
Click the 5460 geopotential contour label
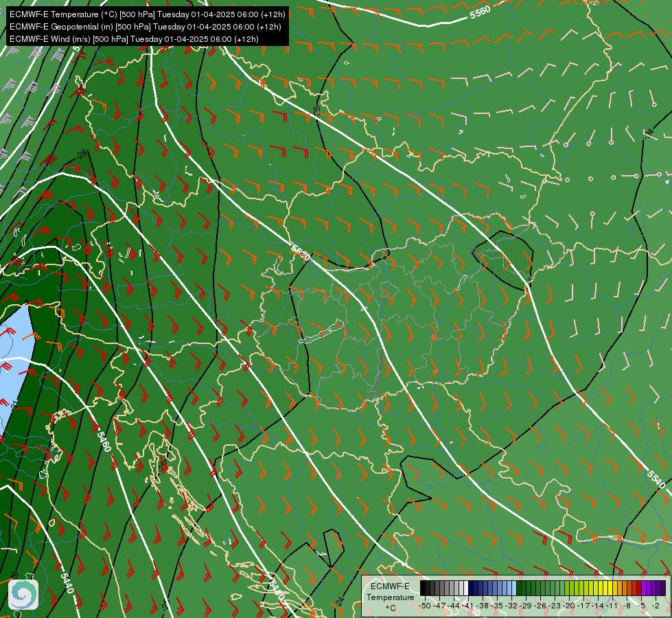pos(104,442)
